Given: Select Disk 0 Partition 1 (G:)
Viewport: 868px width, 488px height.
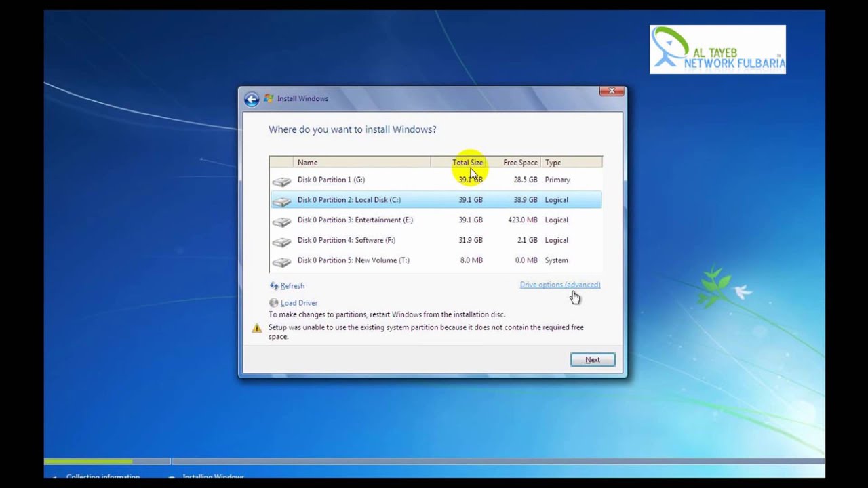Looking at the screenshot, I should tap(435, 180).
